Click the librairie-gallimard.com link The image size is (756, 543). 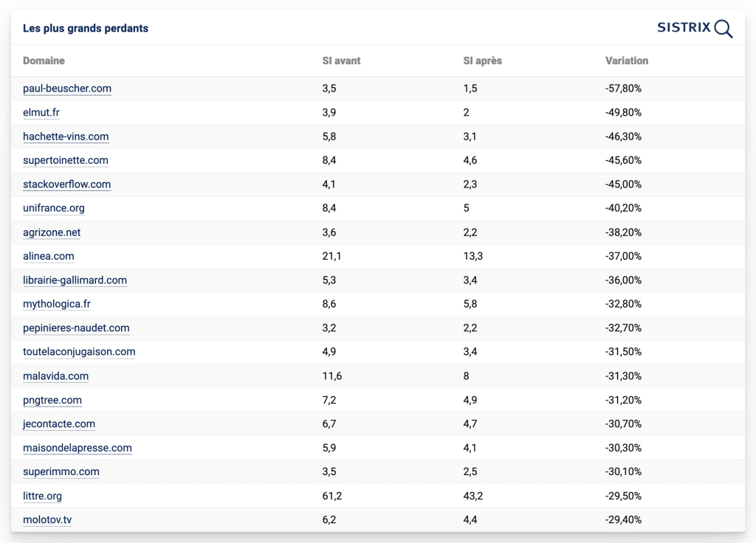click(x=75, y=280)
